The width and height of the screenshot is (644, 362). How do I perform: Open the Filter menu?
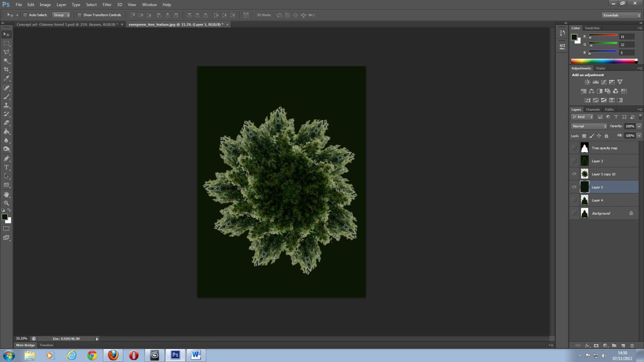106,5
